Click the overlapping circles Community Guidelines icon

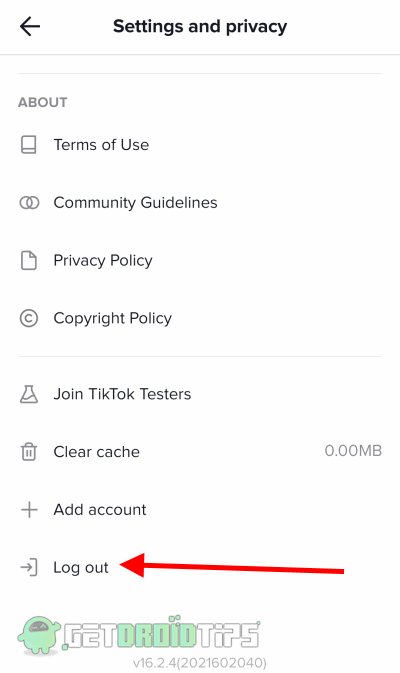tap(29, 203)
